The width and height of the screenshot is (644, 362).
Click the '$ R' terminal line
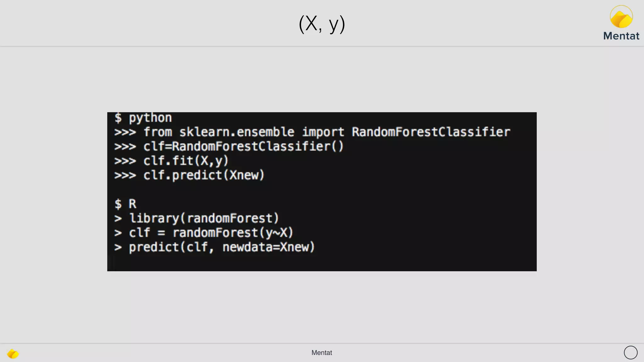(125, 204)
